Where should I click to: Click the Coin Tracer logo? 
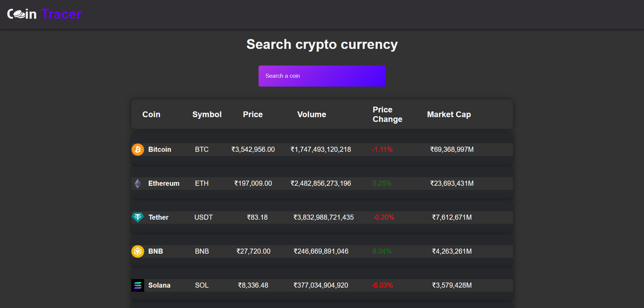pos(44,14)
